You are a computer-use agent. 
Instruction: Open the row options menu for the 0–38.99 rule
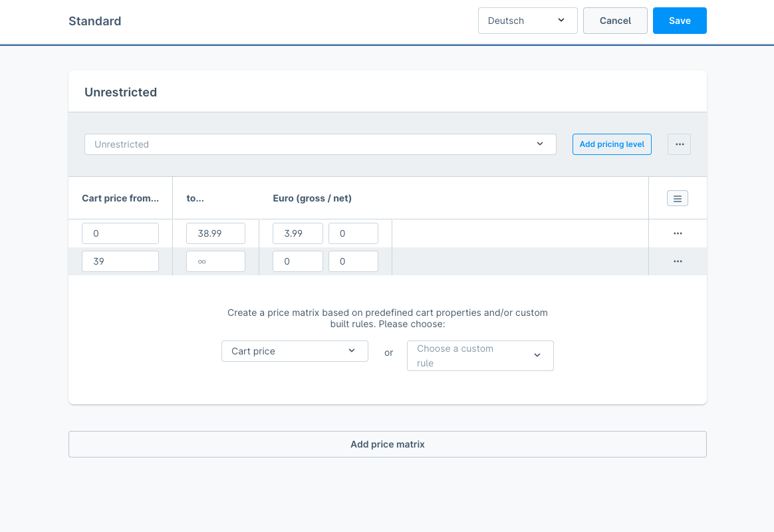click(x=678, y=233)
